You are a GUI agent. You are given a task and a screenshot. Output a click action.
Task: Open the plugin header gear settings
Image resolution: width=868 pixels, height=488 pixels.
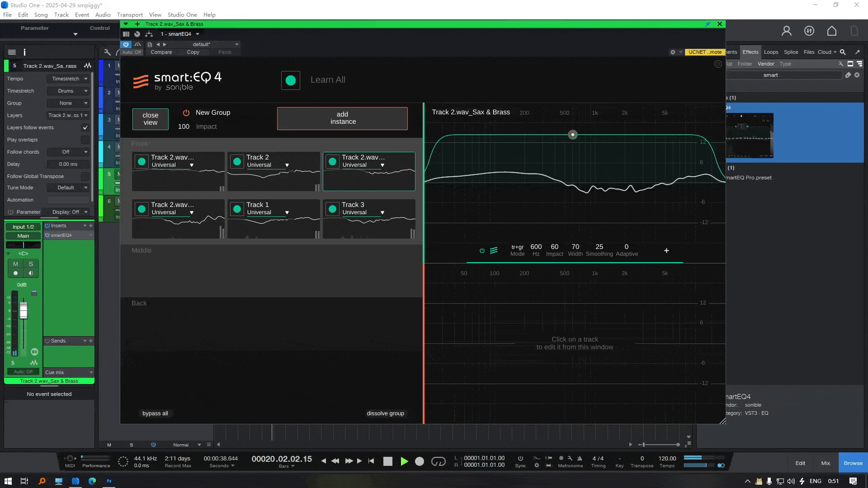pos(673,52)
